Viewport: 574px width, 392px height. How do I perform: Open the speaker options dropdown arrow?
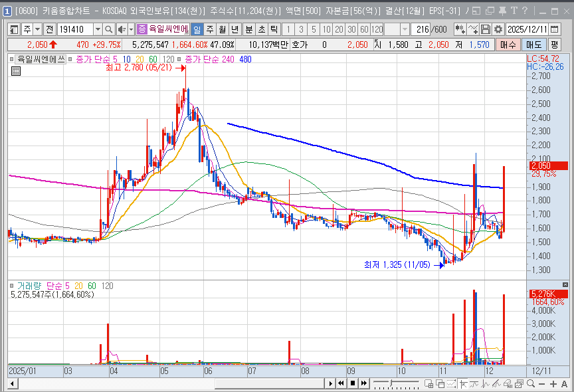tap(131, 29)
